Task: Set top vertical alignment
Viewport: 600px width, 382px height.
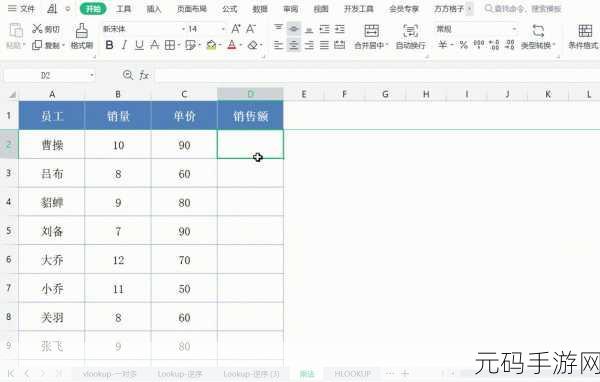Action: pos(279,29)
